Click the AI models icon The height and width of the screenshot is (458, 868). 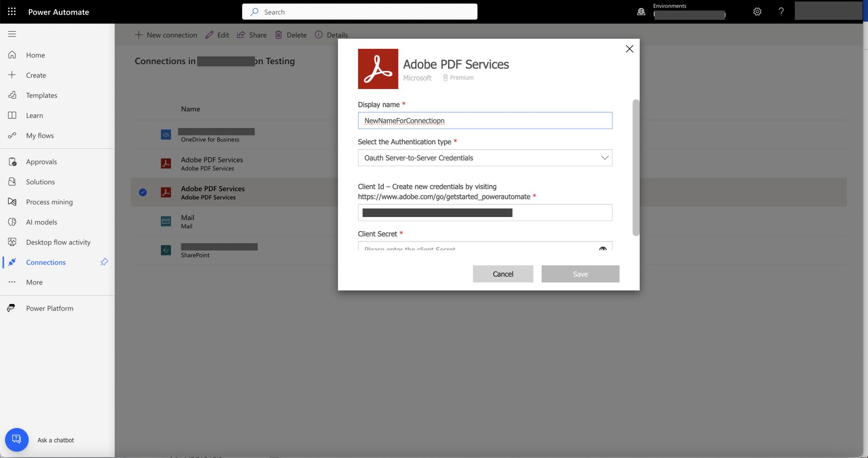tap(12, 222)
